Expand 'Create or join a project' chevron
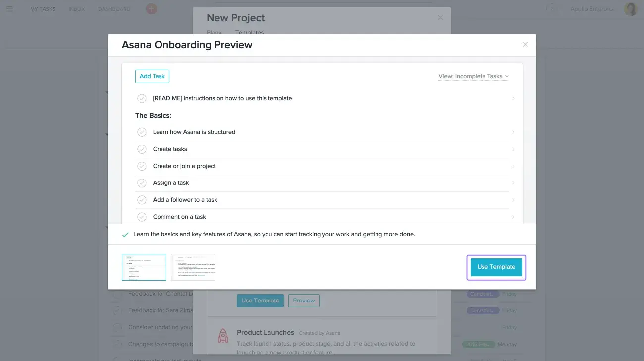Screen dimensions: 644x361 tap(513, 166)
